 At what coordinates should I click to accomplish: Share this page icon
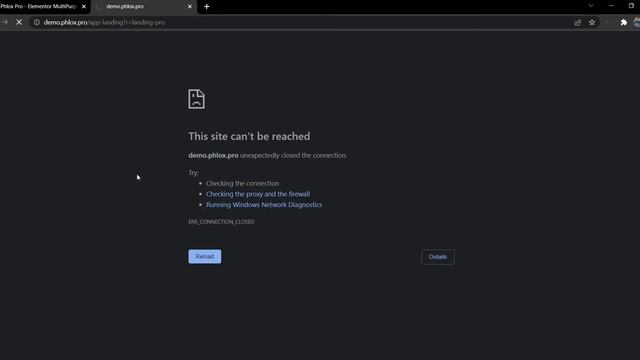tap(578, 22)
